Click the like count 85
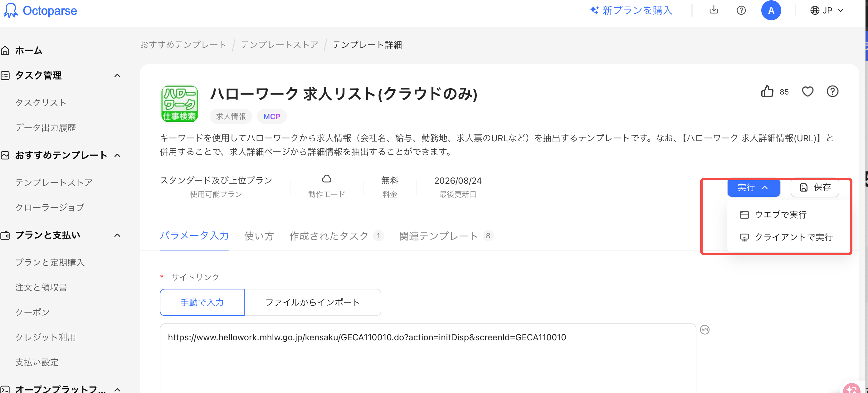The image size is (868, 393). coord(784,92)
